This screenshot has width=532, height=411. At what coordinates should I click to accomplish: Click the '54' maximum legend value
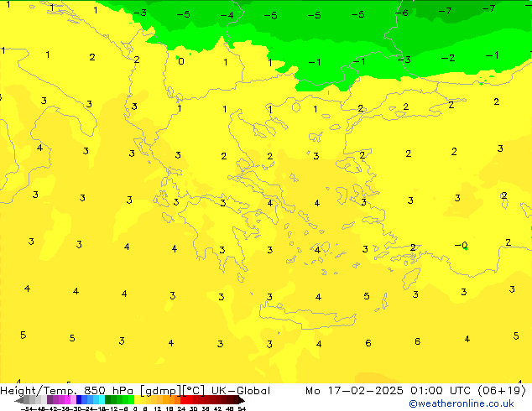coord(242,408)
